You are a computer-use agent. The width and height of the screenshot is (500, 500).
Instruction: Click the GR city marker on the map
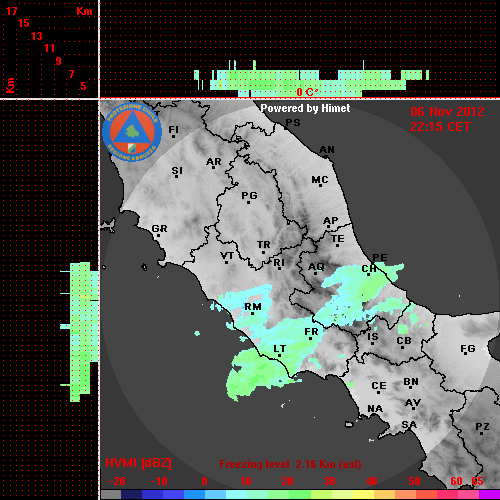(x=158, y=235)
